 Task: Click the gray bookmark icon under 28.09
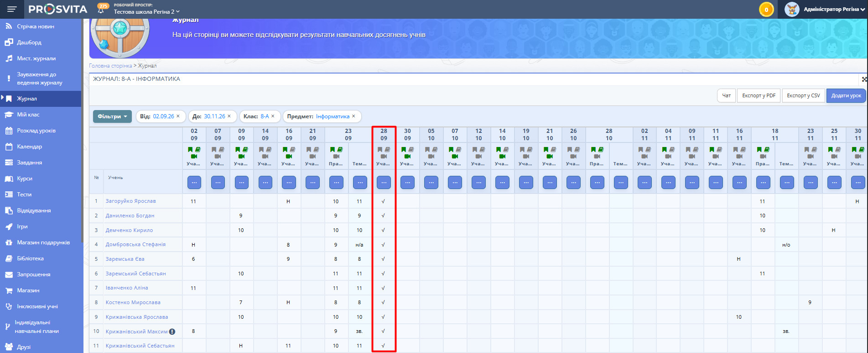coord(380,149)
